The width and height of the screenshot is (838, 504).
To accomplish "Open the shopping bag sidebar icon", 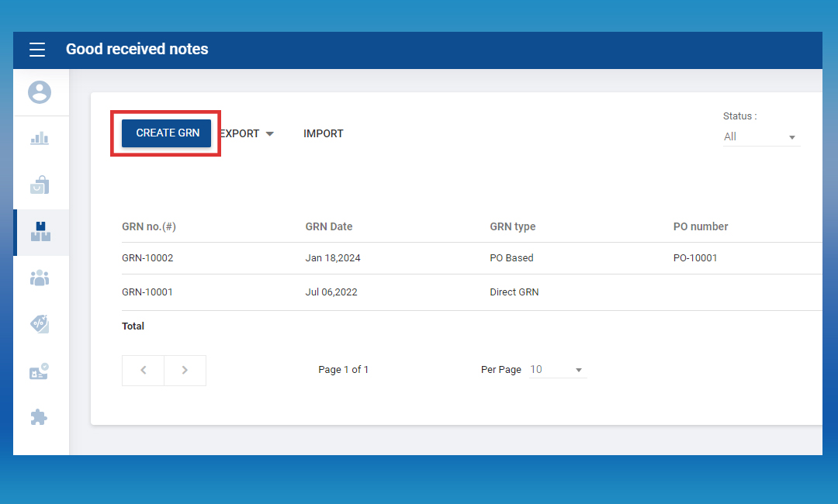I will [x=40, y=185].
